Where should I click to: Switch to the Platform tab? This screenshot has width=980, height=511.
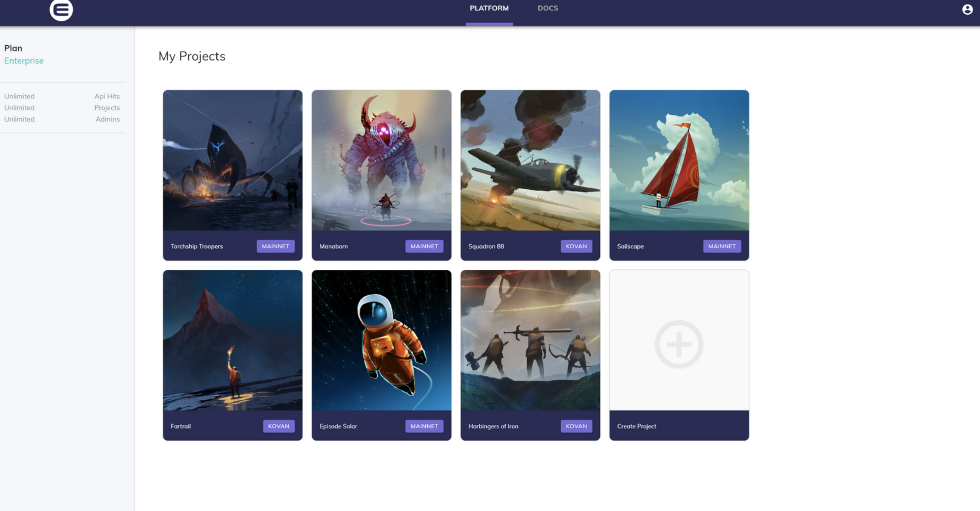pos(489,8)
